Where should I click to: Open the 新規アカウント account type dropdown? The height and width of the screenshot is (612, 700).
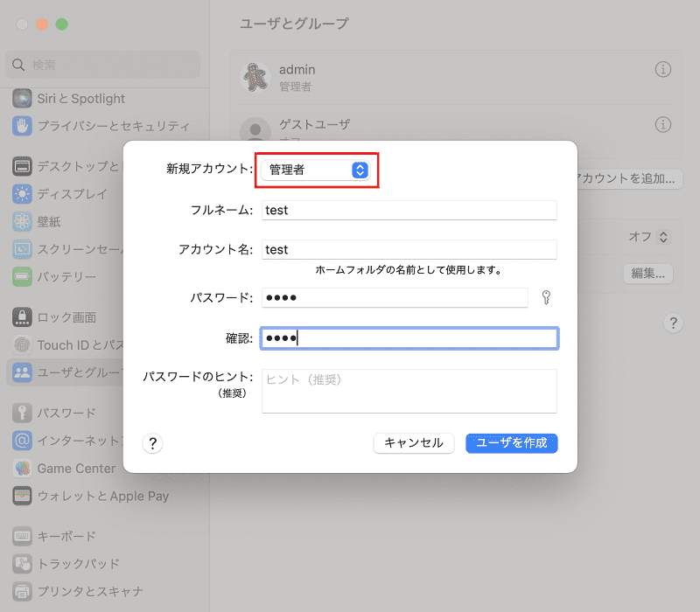coord(316,170)
